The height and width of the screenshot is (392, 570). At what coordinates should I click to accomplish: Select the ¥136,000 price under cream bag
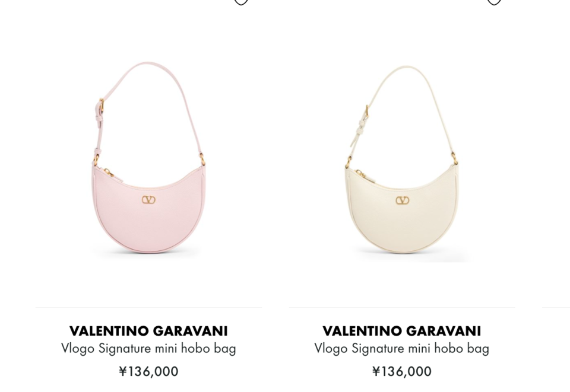pos(402,371)
